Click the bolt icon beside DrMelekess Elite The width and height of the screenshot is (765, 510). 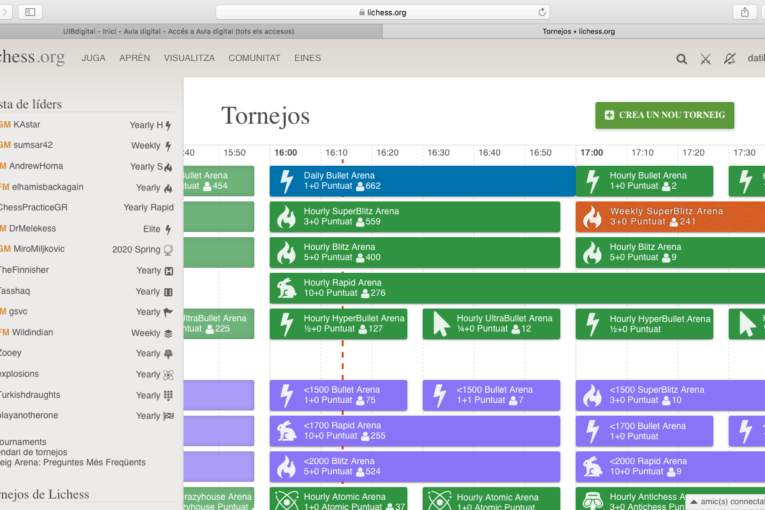click(168, 229)
